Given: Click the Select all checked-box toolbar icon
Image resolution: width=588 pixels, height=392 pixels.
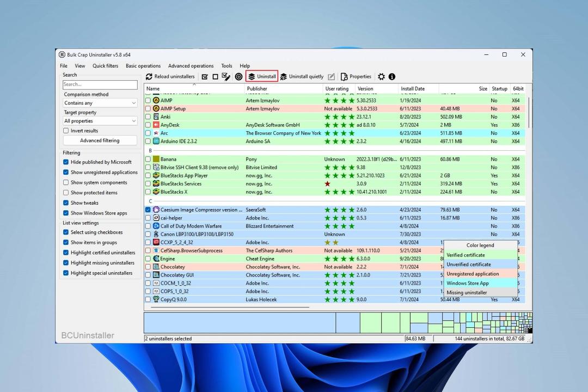Looking at the screenshot, I should pos(205,77).
